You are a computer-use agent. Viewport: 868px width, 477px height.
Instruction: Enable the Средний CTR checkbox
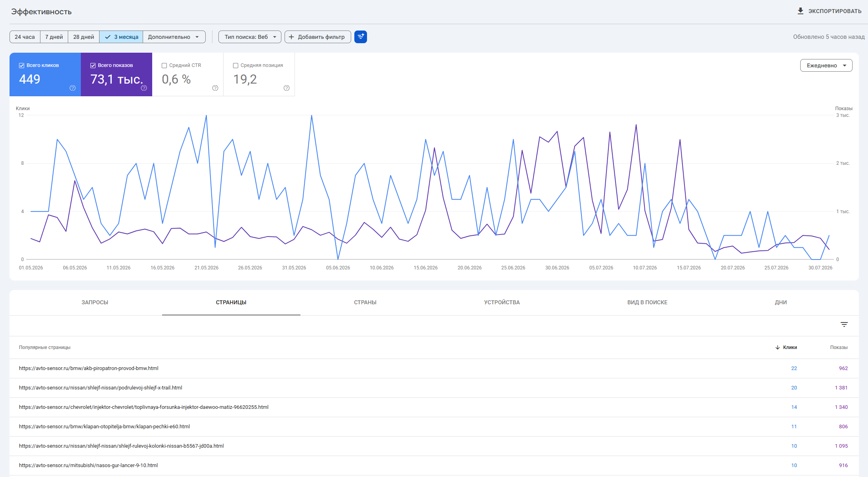pyautogui.click(x=164, y=65)
